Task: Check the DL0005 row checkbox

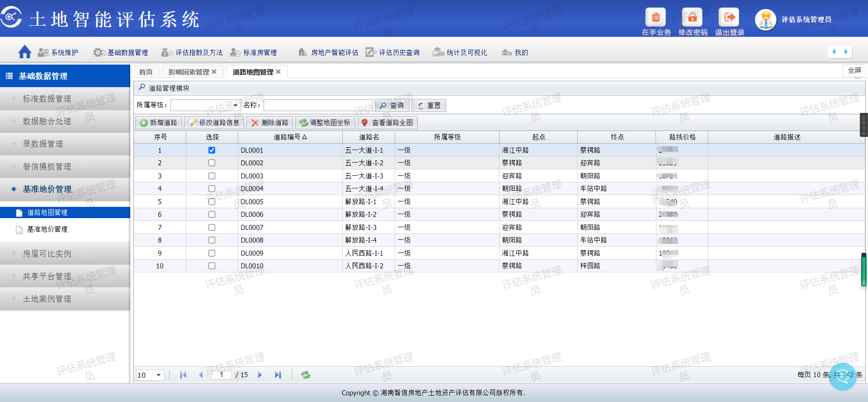Action: point(212,201)
